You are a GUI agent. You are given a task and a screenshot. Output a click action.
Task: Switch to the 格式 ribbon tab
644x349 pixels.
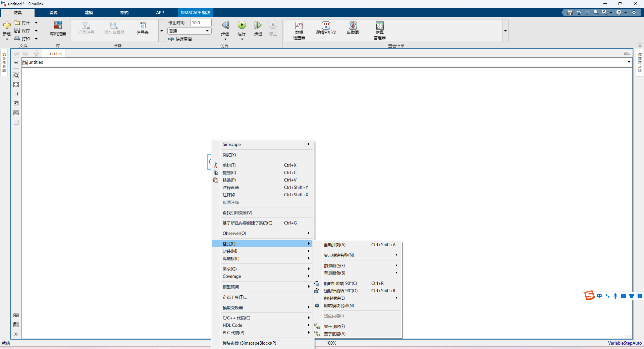(x=124, y=12)
